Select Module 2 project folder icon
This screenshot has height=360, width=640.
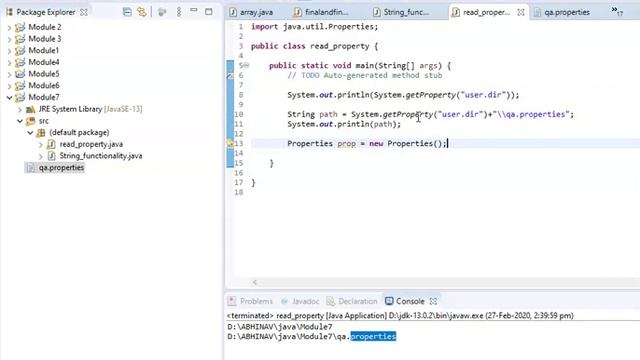20,27
